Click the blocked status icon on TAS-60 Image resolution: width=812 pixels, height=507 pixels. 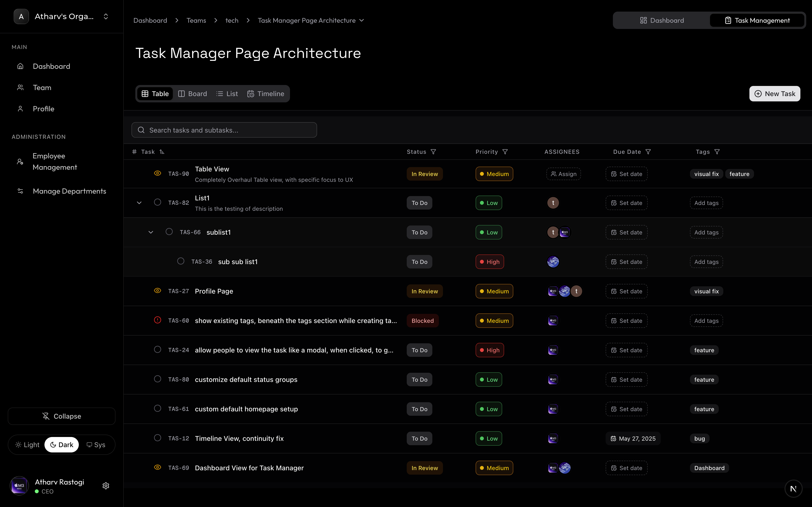(x=157, y=320)
